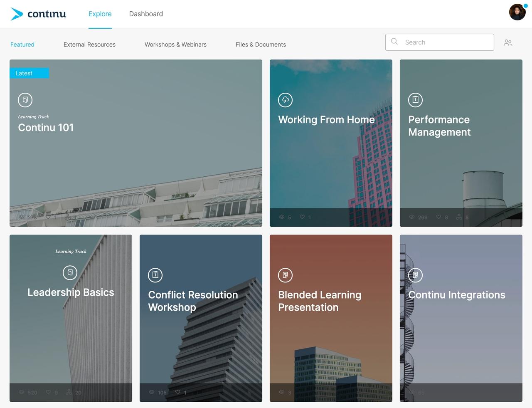
Task: Toggle the heart on Leadership Basics
Action: [48, 392]
